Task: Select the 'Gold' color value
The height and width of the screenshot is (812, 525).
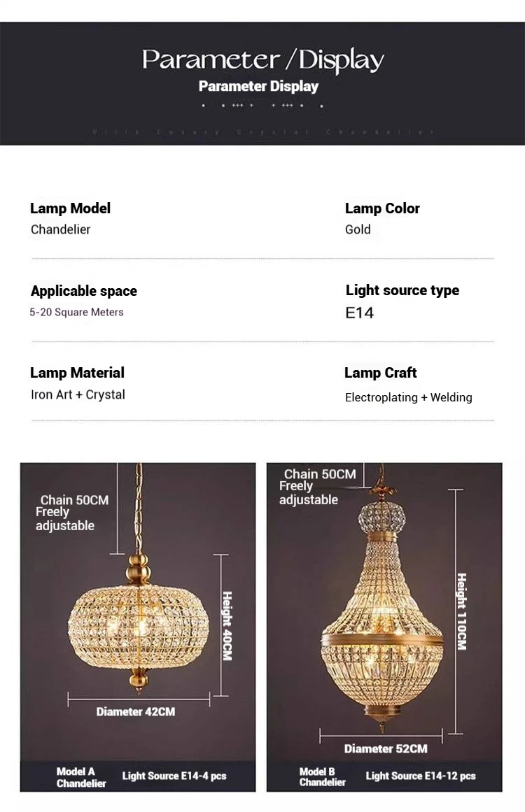Action: point(358,229)
